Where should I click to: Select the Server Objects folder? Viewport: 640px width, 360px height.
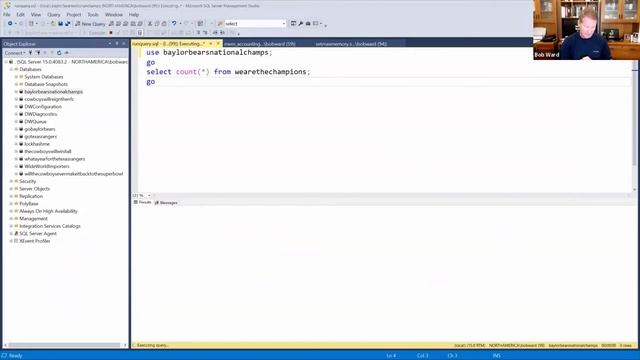pos(34,189)
